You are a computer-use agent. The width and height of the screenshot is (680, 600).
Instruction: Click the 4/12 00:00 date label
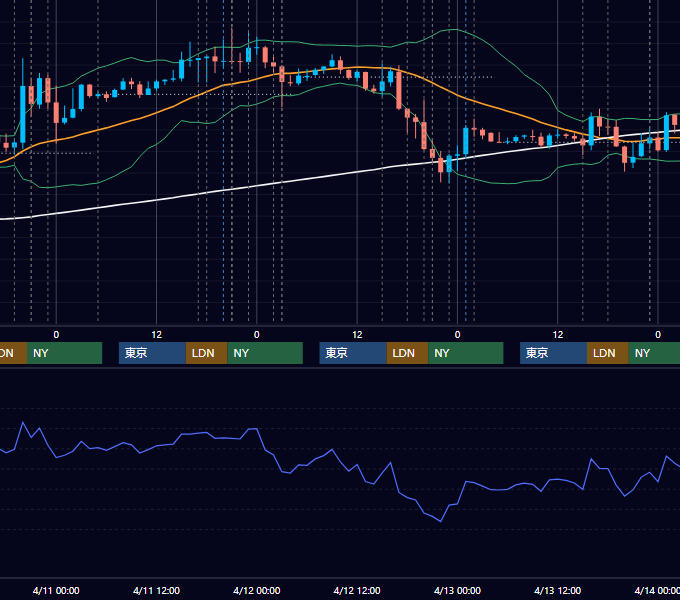pyautogui.click(x=256, y=590)
